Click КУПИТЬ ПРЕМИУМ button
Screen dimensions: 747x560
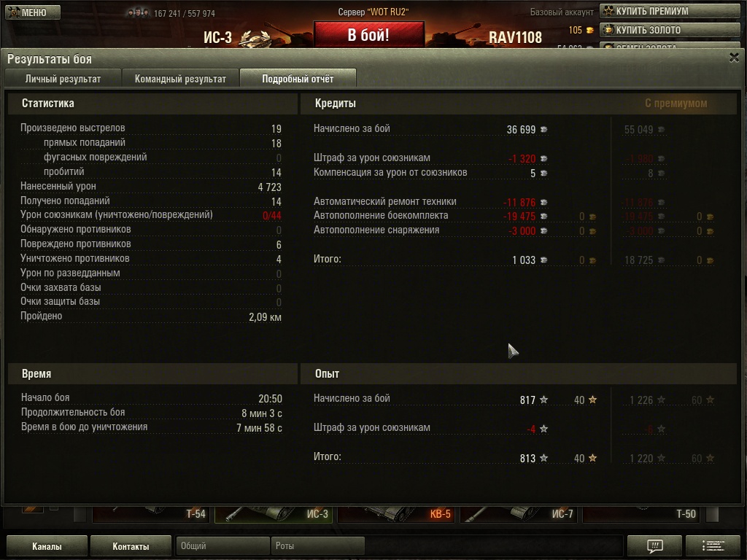click(670, 11)
